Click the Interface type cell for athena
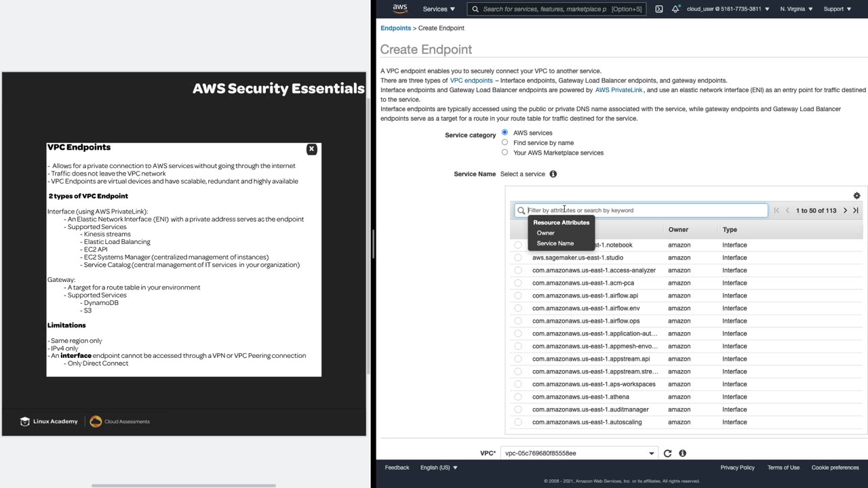 (734, 397)
